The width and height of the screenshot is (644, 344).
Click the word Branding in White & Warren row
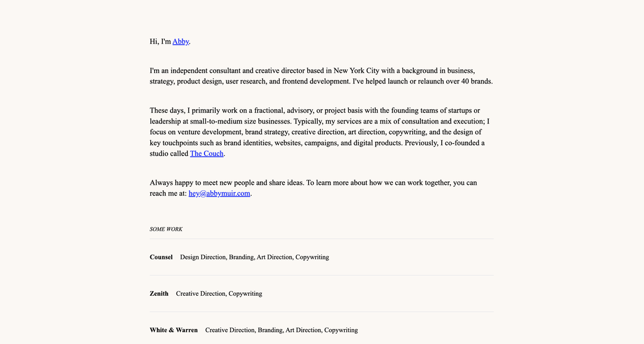pyautogui.click(x=270, y=330)
